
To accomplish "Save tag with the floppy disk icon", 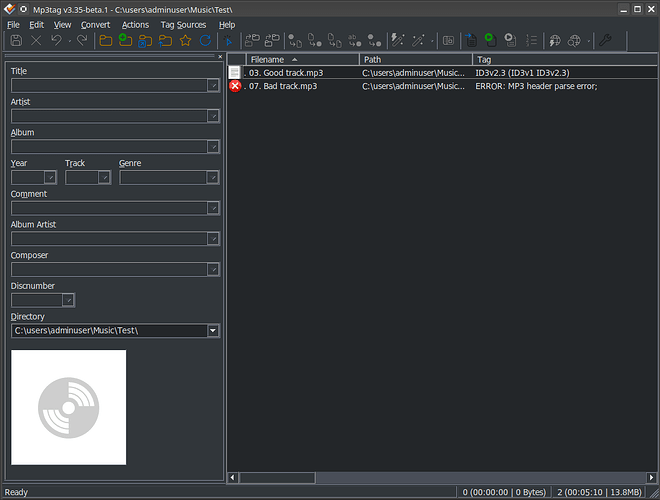I will click(16, 41).
